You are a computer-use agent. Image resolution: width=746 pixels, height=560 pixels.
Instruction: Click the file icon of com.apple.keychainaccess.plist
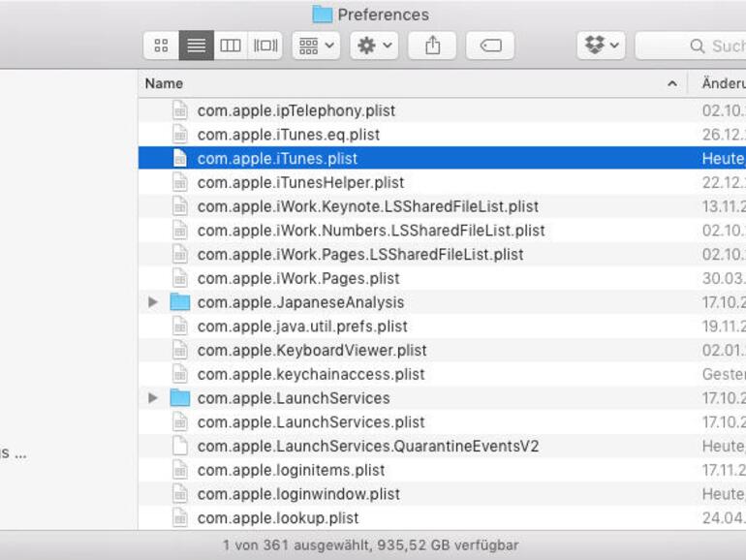pyautogui.click(x=180, y=374)
